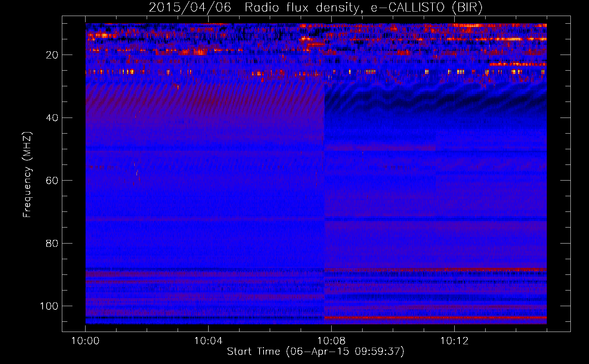Screen dimensions: 589x364
Task: Click the plot title '2015/04/06 Radio flux density, e-CALLISTO (BIR)'
Action: 316,7
